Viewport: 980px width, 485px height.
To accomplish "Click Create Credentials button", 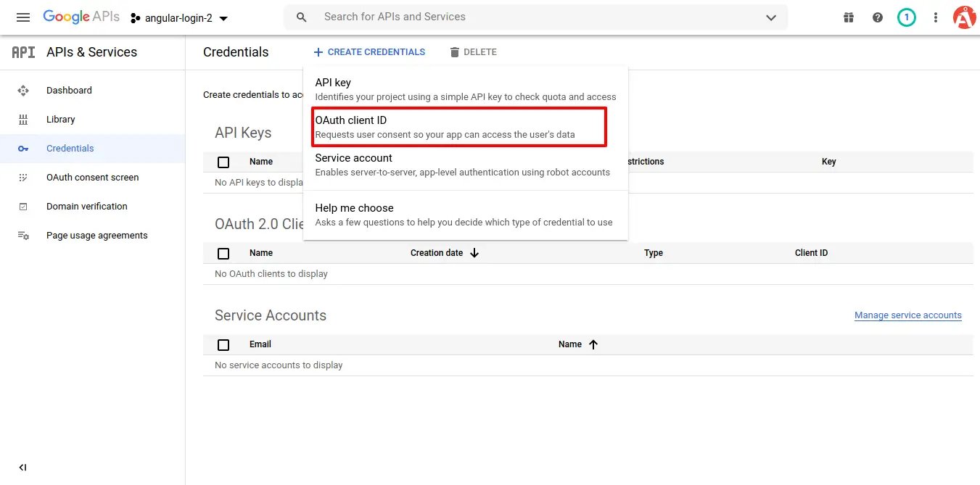I will click(369, 52).
